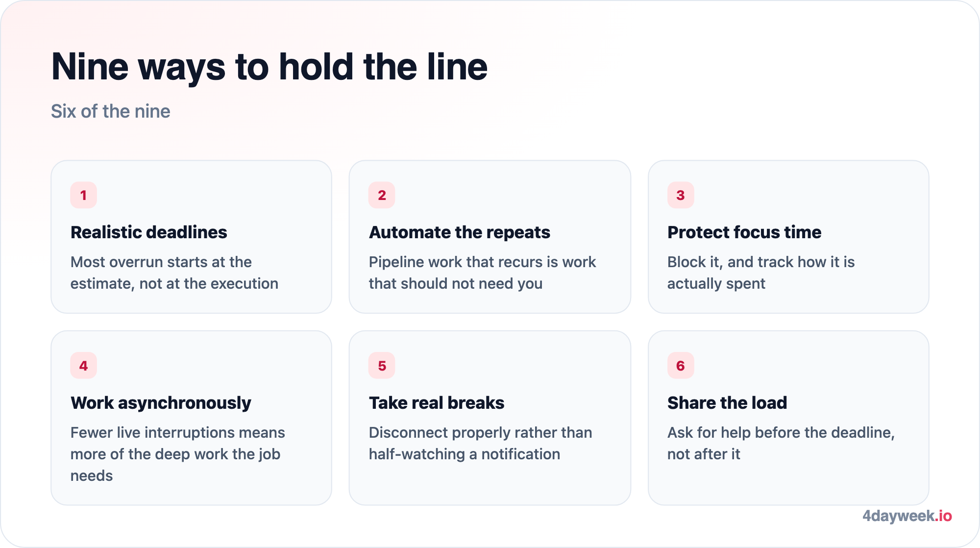This screenshot has width=980, height=548.
Task: Click the Disconnect properly description text
Action: [x=481, y=443]
